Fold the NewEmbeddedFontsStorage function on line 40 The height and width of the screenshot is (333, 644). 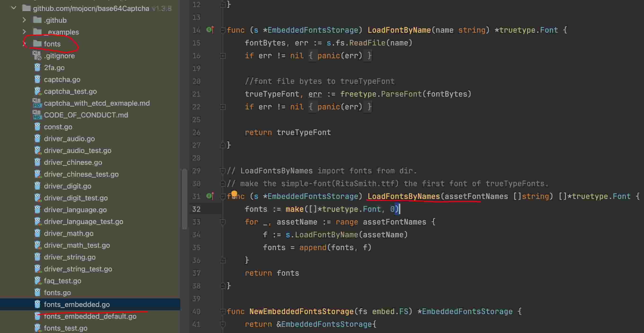pos(222,311)
